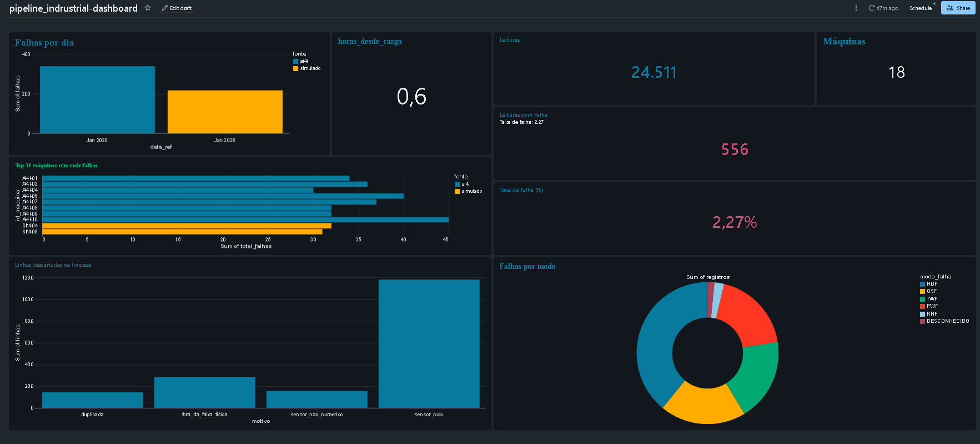Screen dimensions: 980x444
Task: Toggle RNF legend entry in Falhas por modo
Action: [x=928, y=314]
